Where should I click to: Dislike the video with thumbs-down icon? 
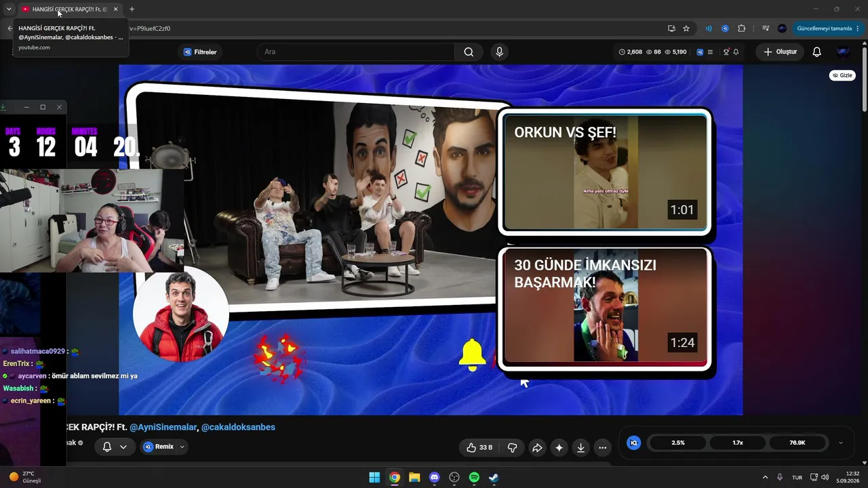(513, 447)
